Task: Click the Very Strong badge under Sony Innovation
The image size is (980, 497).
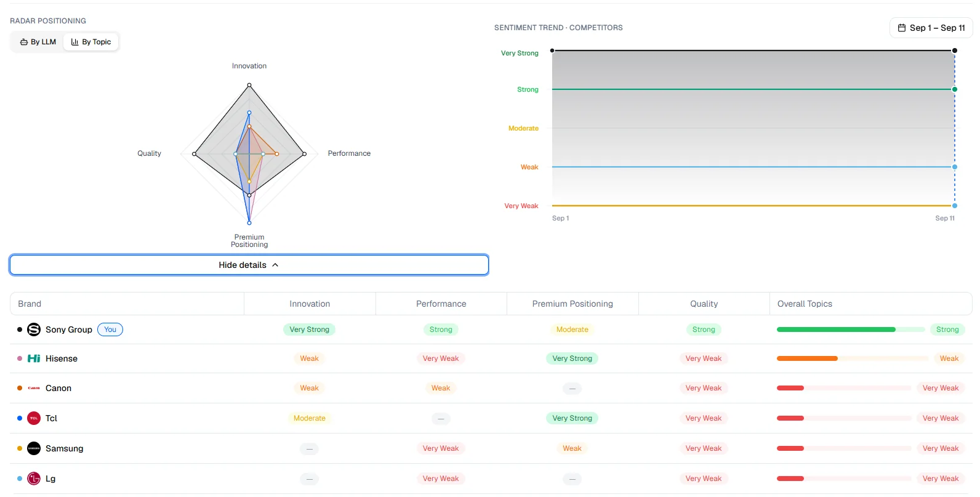Action: tap(310, 329)
